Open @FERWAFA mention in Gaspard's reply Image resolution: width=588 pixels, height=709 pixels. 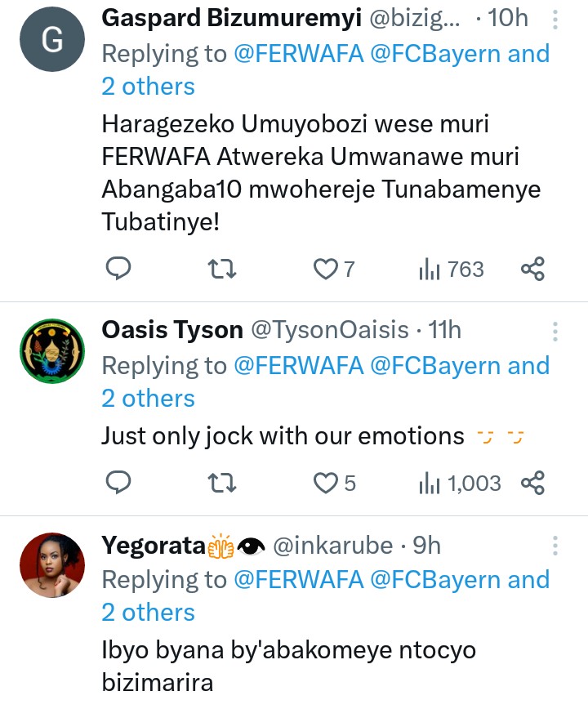tap(299, 54)
